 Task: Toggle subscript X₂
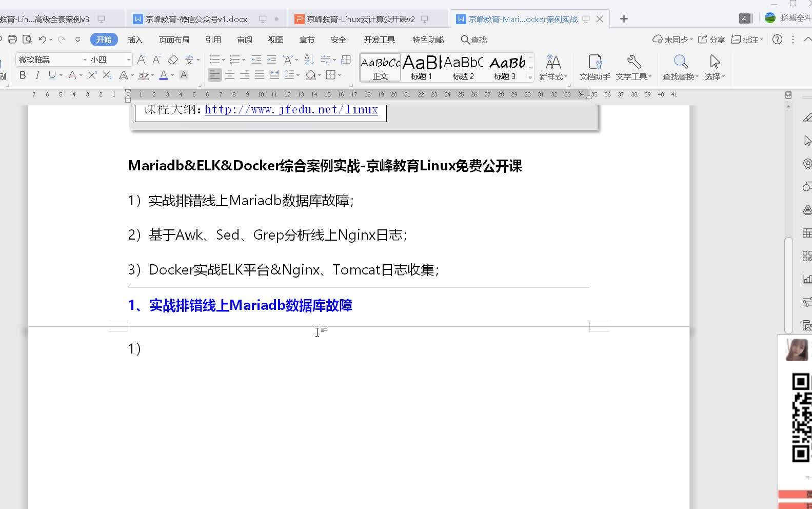click(x=107, y=75)
